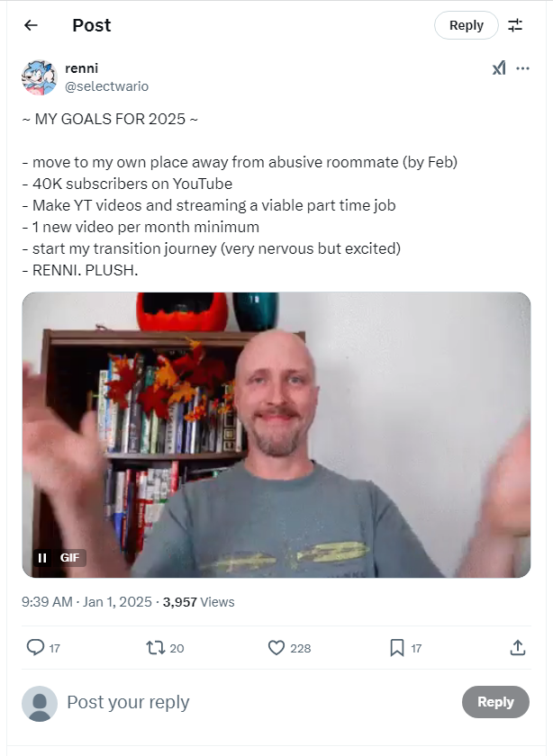This screenshot has width=553, height=756.
Task: Open the reply filter settings icon
Action: coord(515,25)
